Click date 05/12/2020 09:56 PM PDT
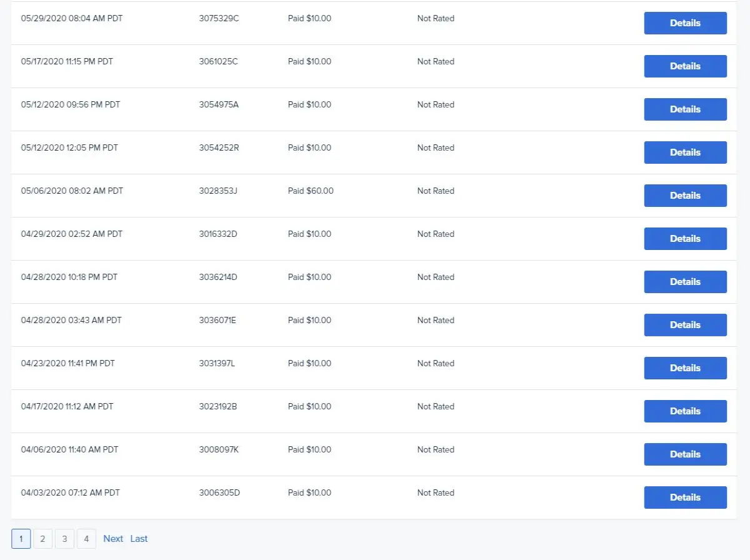This screenshot has height=560, width=750. point(71,105)
